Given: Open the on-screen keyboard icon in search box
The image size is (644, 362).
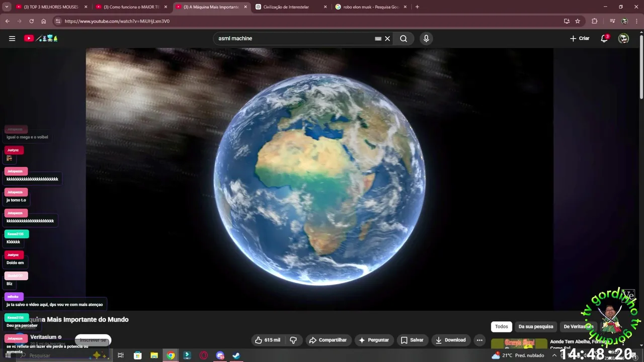Looking at the screenshot, I should coord(378,38).
